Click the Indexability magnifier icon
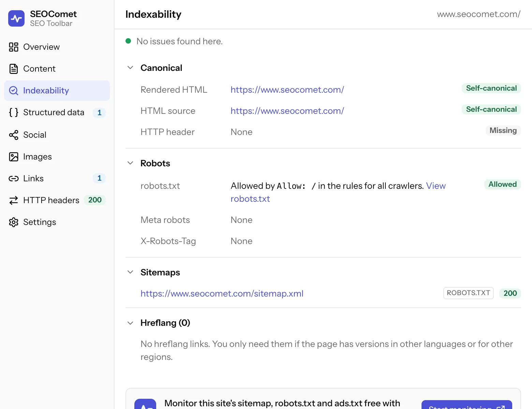 point(14,91)
